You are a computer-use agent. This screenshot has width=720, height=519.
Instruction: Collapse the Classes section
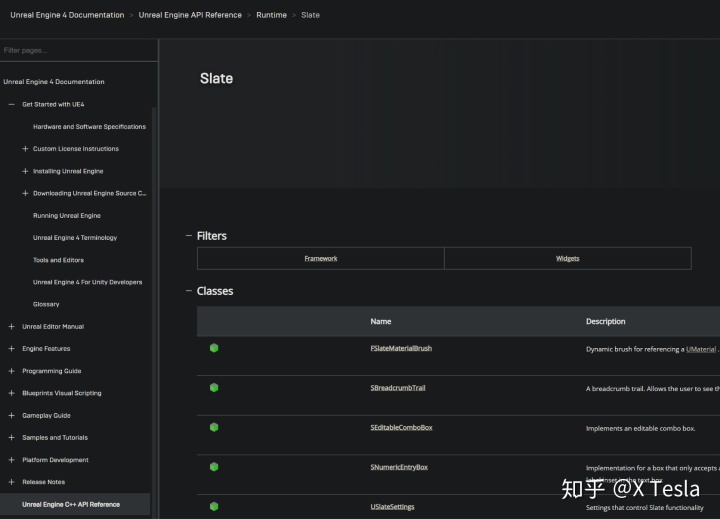188,291
